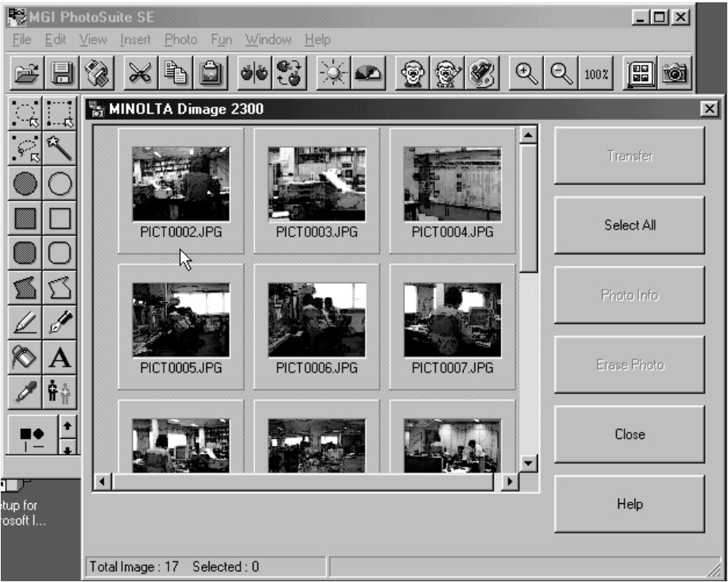This screenshot has width=728, height=582.
Task: Click the gauge dial toolbar icon
Action: (x=368, y=73)
